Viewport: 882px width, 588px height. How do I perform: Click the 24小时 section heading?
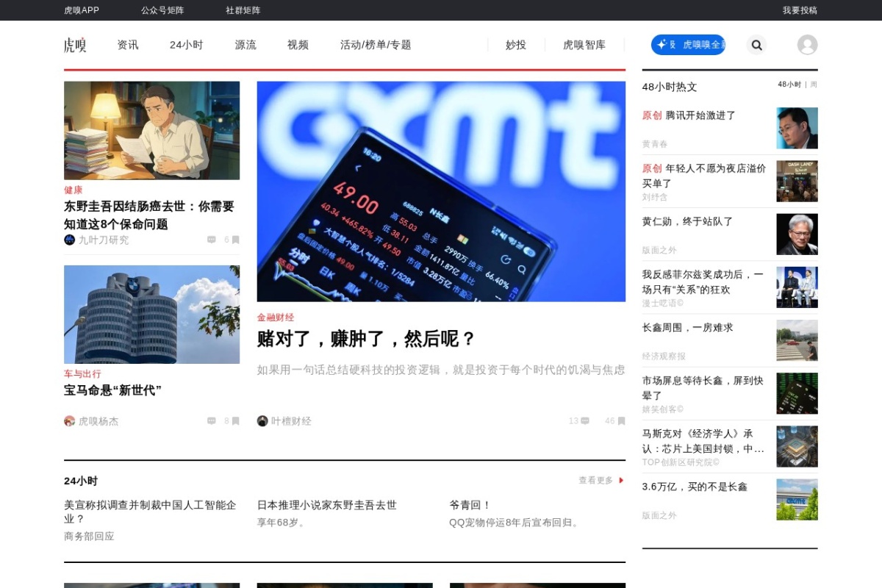pos(81,481)
